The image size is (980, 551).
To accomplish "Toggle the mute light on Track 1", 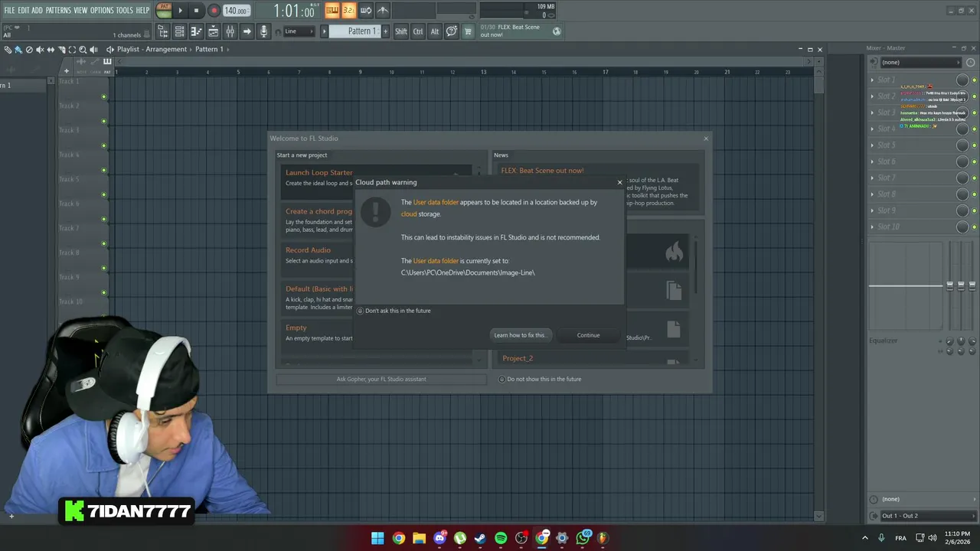I will tap(104, 96).
